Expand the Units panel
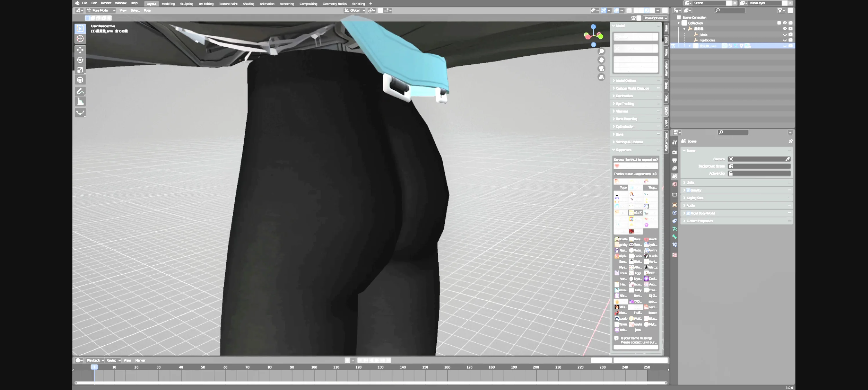The image size is (868, 390). click(737, 182)
